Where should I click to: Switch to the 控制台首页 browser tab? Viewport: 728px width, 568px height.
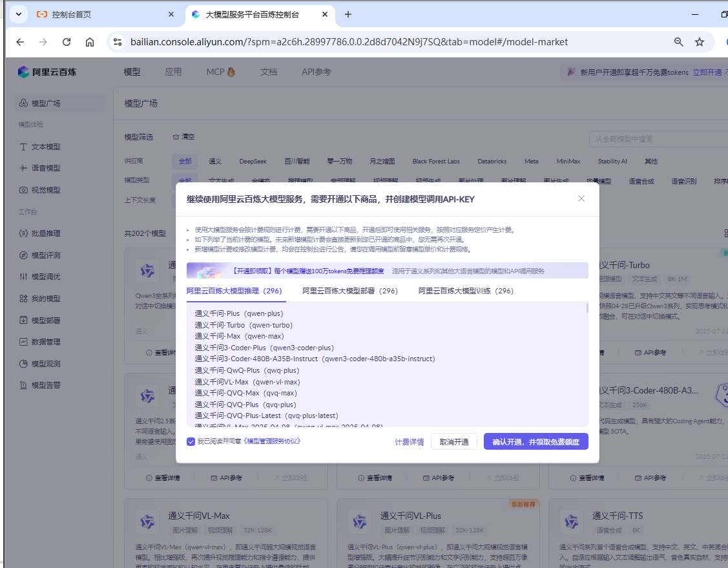[105, 14]
